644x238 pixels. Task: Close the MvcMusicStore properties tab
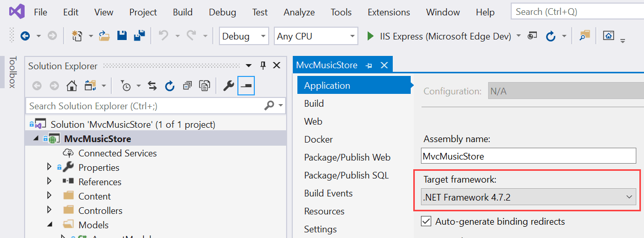pos(384,65)
